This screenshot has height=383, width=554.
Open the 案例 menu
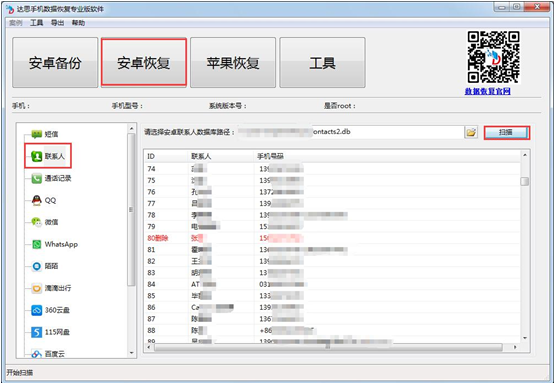tap(16, 23)
